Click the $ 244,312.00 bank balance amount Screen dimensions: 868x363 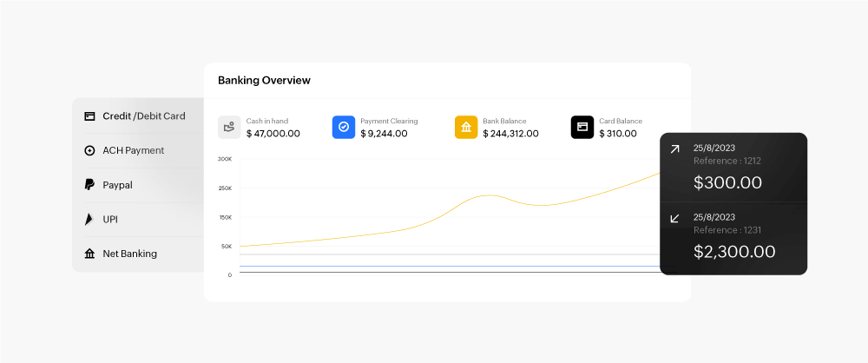pos(510,134)
